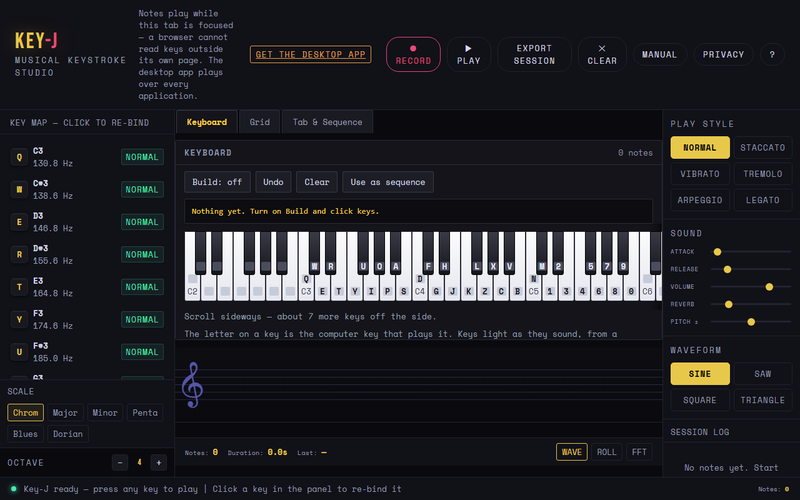Open the NORMAL style badge for D#3
The height and width of the screenshot is (500, 800).
[x=142, y=255]
